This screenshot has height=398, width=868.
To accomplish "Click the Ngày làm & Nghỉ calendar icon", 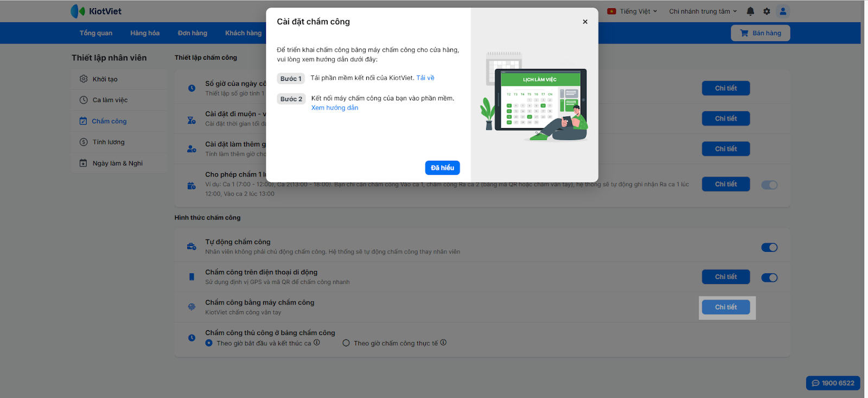I will [x=83, y=163].
